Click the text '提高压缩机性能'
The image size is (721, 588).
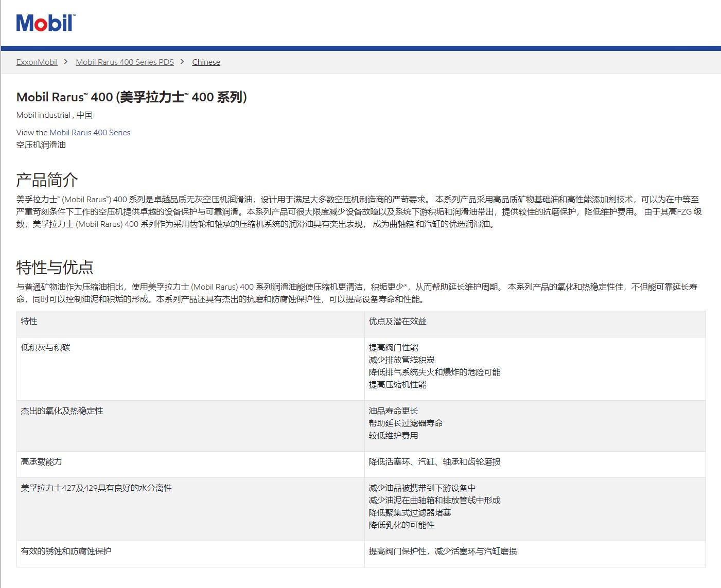click(397, 385)
